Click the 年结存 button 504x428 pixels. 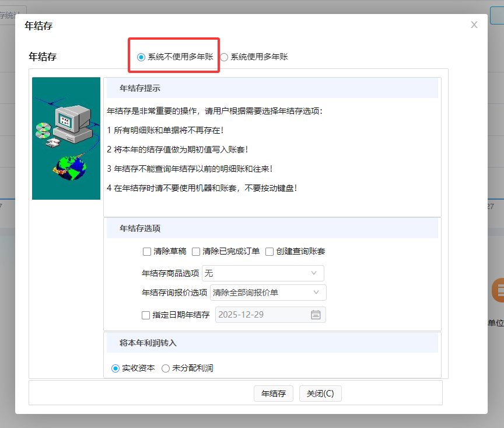273,393
